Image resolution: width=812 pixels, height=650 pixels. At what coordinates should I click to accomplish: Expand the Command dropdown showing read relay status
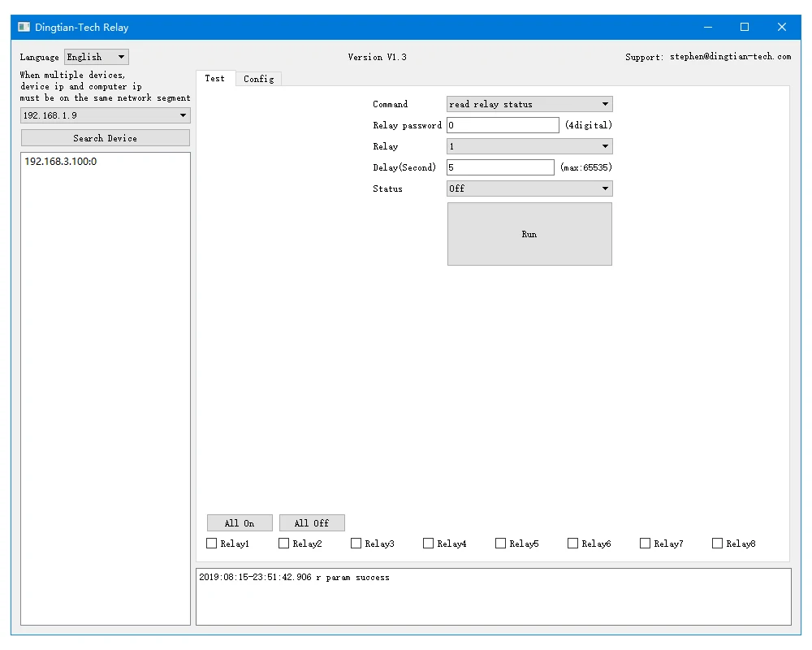[x=529, y=104]
